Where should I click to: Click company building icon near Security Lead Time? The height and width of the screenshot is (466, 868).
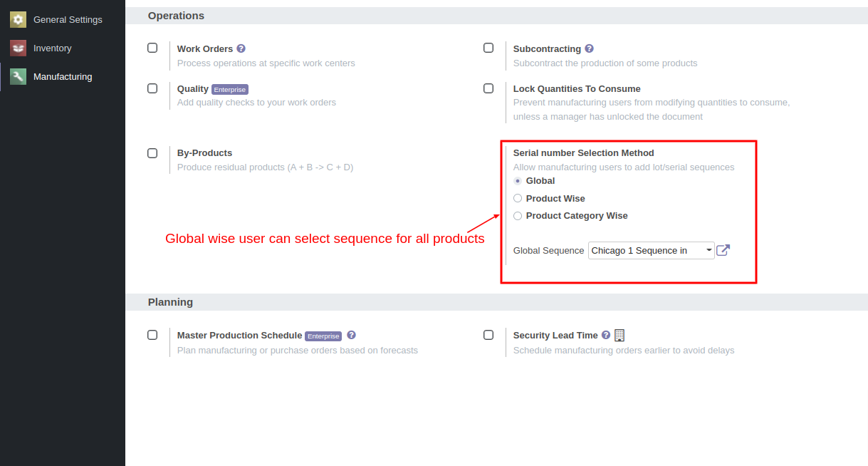pos(619,335)
